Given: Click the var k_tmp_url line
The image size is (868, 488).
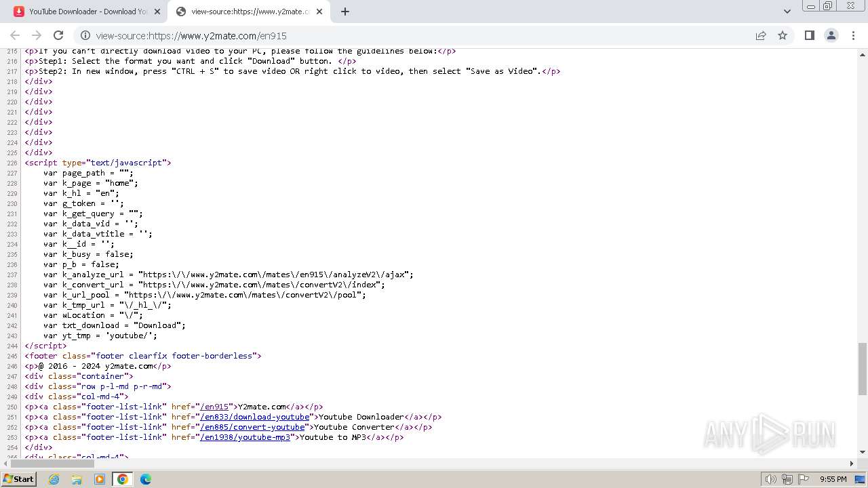Looking at the screenshot, I should [x=107, y=305].
